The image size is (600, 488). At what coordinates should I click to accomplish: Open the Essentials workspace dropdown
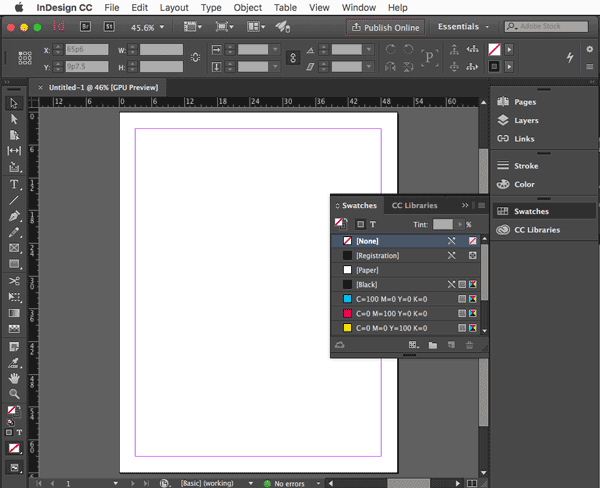pyautogui.click(x=463, y=27)
